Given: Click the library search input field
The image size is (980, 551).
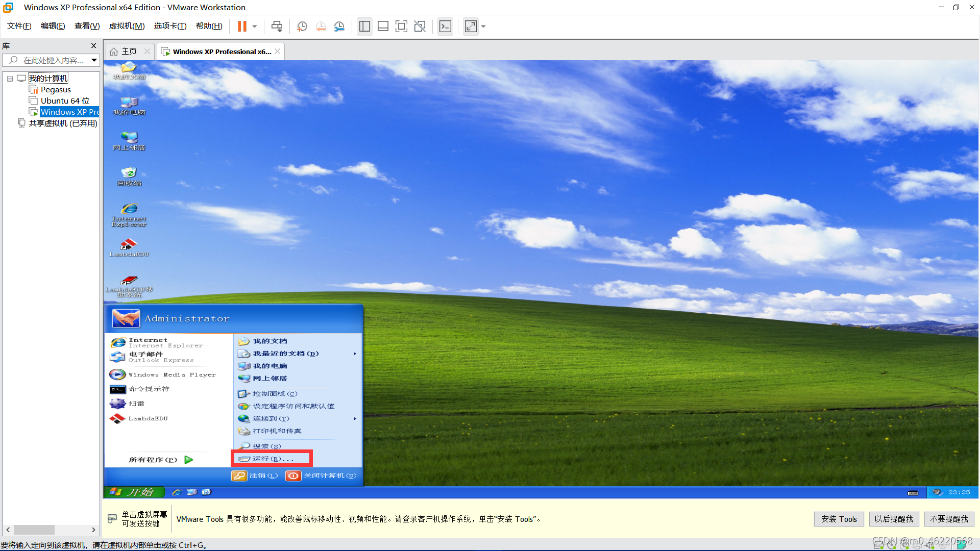Looking at the screenshot, I should pyautogui.click(x=51, y=60).
